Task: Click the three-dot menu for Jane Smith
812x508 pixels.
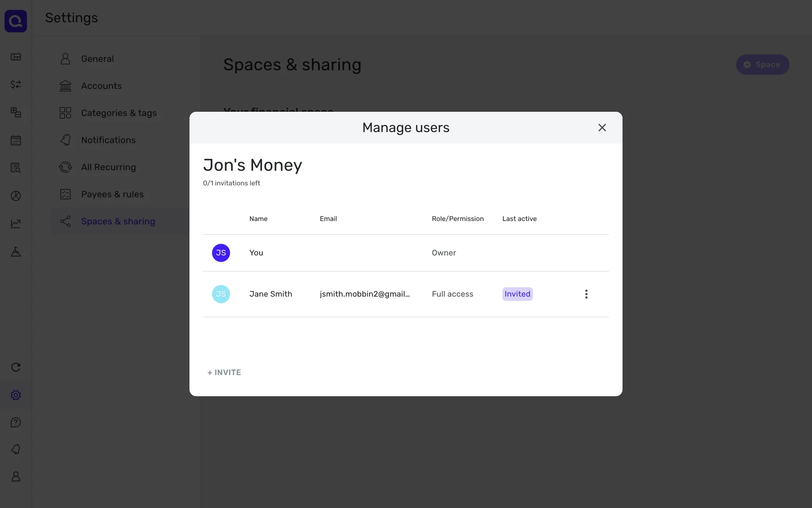Action: point(586,294)
